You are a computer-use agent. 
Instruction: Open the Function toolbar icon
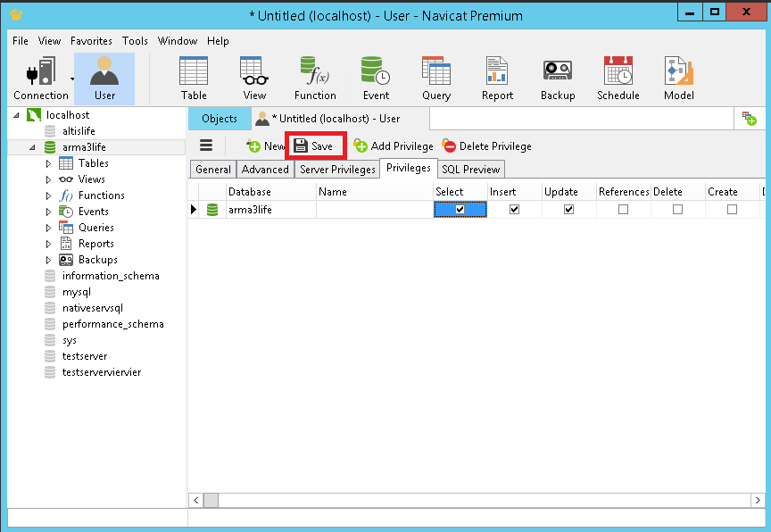(315, 79)
